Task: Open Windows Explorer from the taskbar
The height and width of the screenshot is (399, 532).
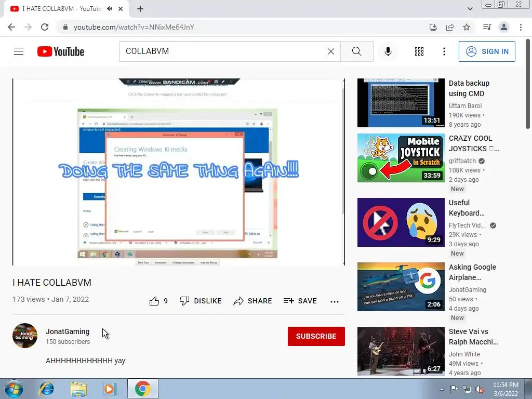Action: 78,389
